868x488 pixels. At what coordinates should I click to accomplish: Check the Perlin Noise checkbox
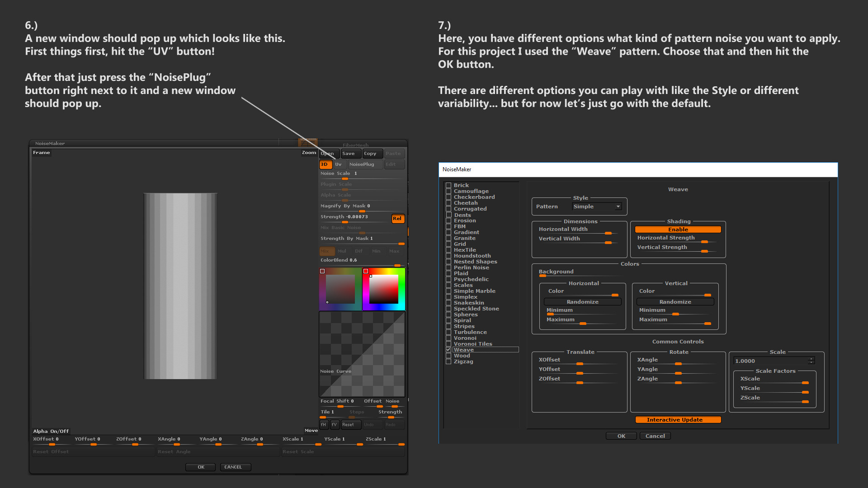coord(448,267)
